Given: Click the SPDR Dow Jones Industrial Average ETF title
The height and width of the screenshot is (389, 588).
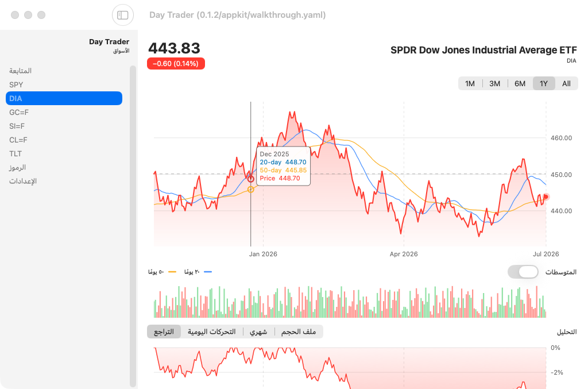Looking at the screenshot, I should [483, 50].
